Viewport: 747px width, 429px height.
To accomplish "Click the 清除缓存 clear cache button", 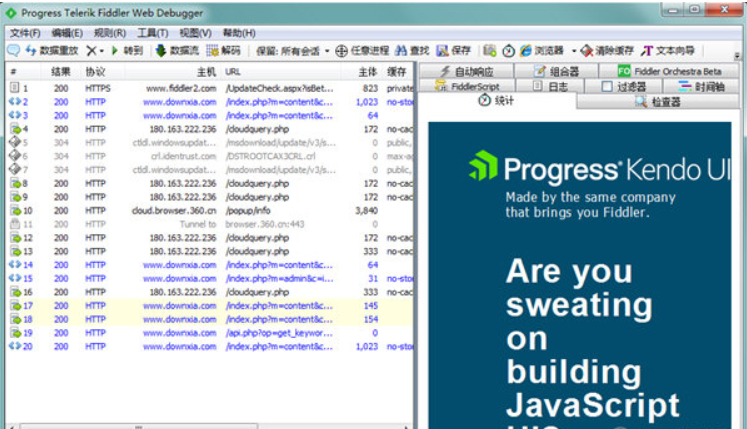I will [607, 51].
